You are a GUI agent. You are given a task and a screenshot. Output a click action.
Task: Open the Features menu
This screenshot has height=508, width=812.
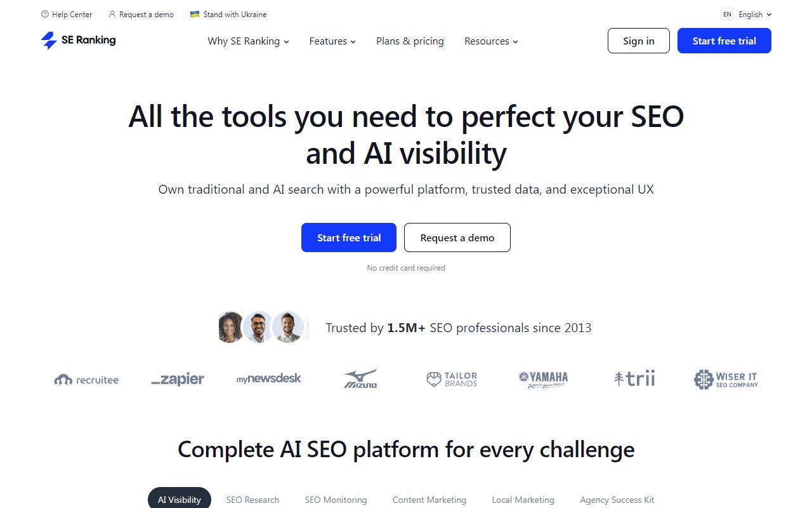click(332, 41)
